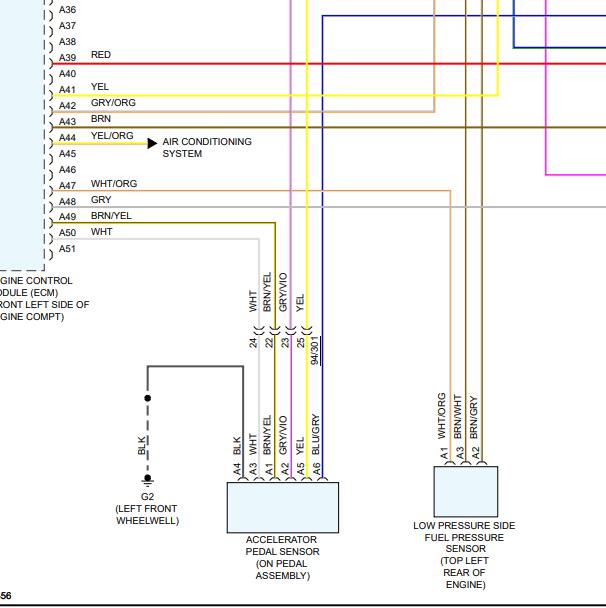Image resolution: width=606 pixels, height=608 pixels.
Task: Click vertical 'WHT/ORG' label above fuel sensor A1
Action: (x=442, y=416)
